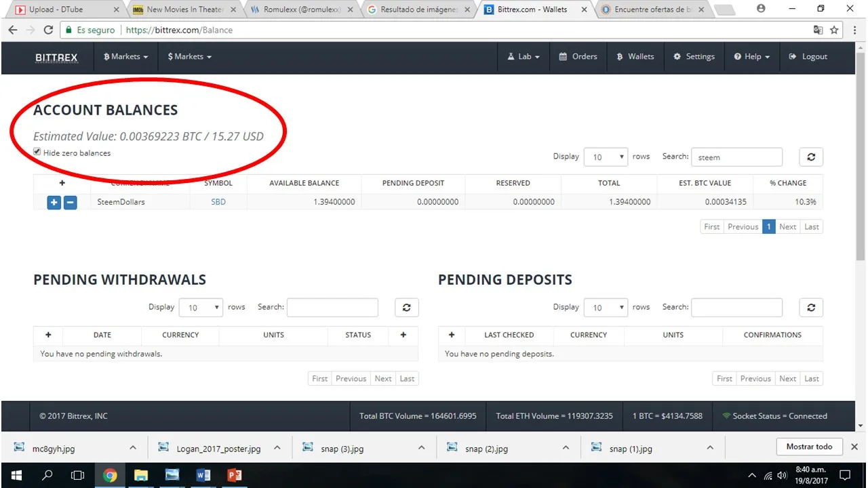Click First in balances pagination
The height and width of the screenshot is (488, 868).
pyautogui.click(x=712, y=226)
